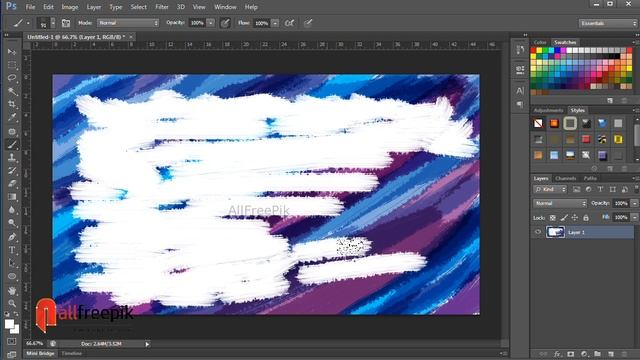This screenshot has width=640, height=360.
Task: Open brush Mode dropdown
Action: [x=128, y=23]
